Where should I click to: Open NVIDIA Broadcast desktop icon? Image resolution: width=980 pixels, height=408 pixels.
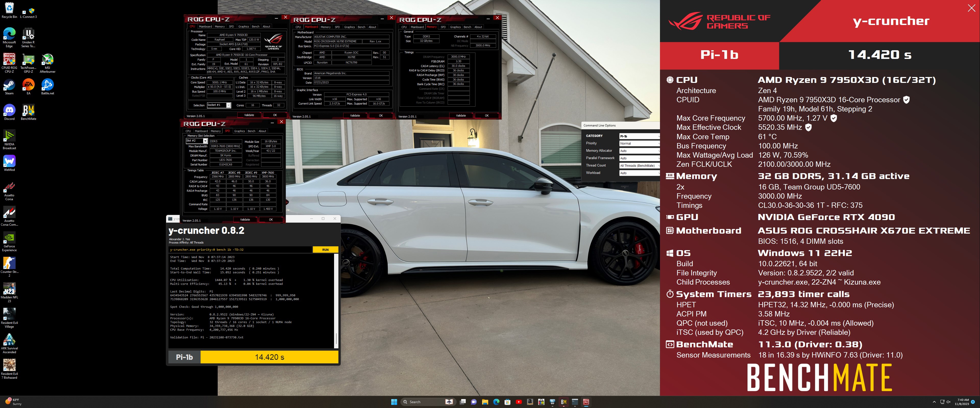click(x=9, y=139)
